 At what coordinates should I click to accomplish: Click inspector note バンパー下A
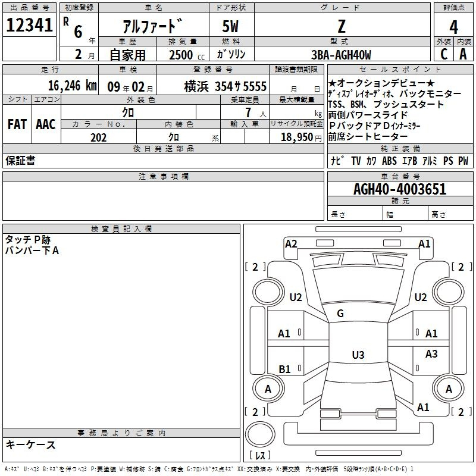32,250
